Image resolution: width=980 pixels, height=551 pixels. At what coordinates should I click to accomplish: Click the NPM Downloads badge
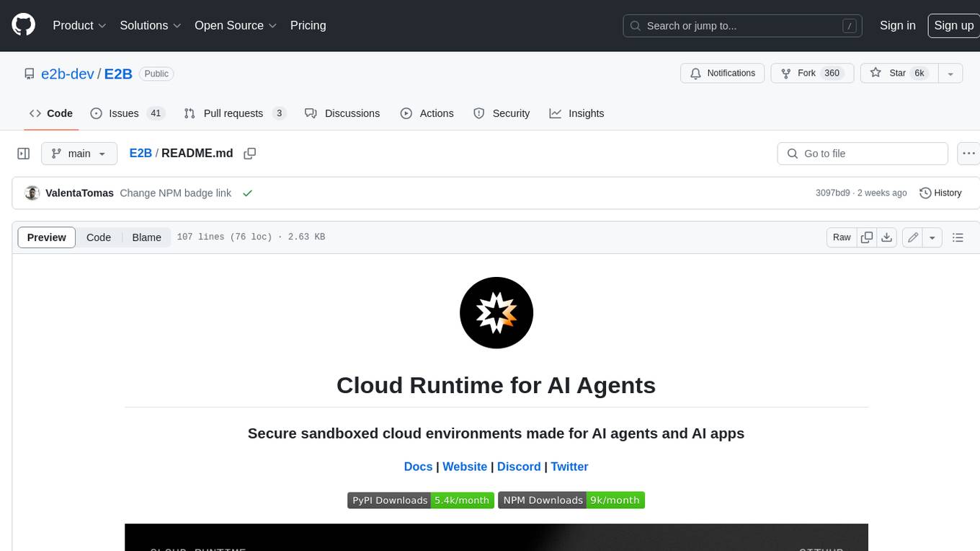571,501
